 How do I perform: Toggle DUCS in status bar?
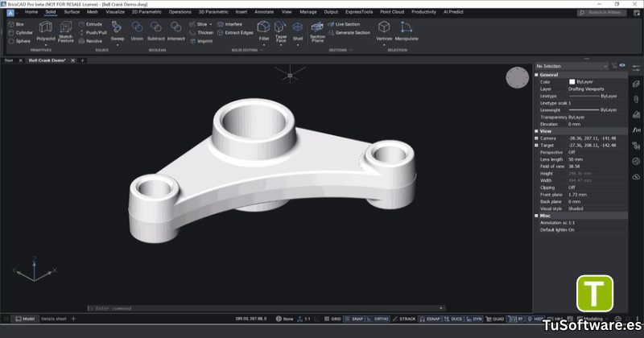click(x=453, y=319)
